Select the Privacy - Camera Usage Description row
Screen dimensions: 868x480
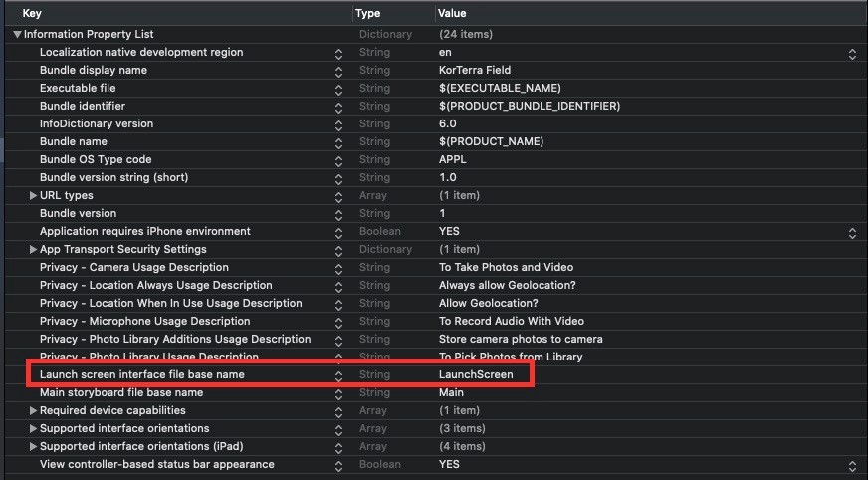133,267
